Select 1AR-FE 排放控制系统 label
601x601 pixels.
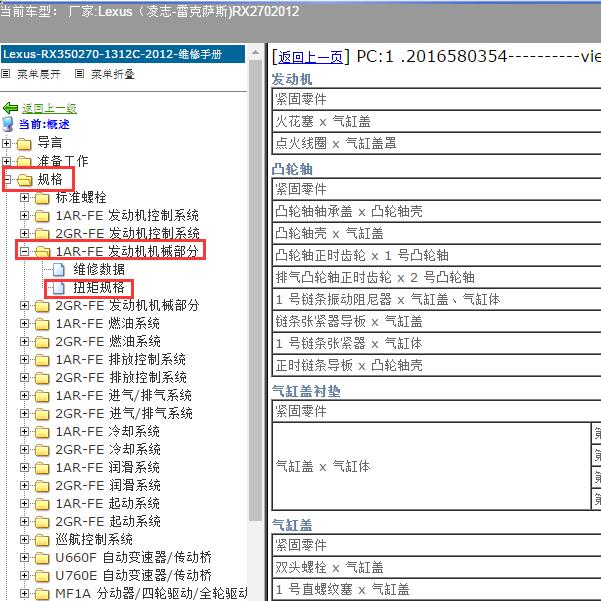pyautogui.click(x=120, y=360)
